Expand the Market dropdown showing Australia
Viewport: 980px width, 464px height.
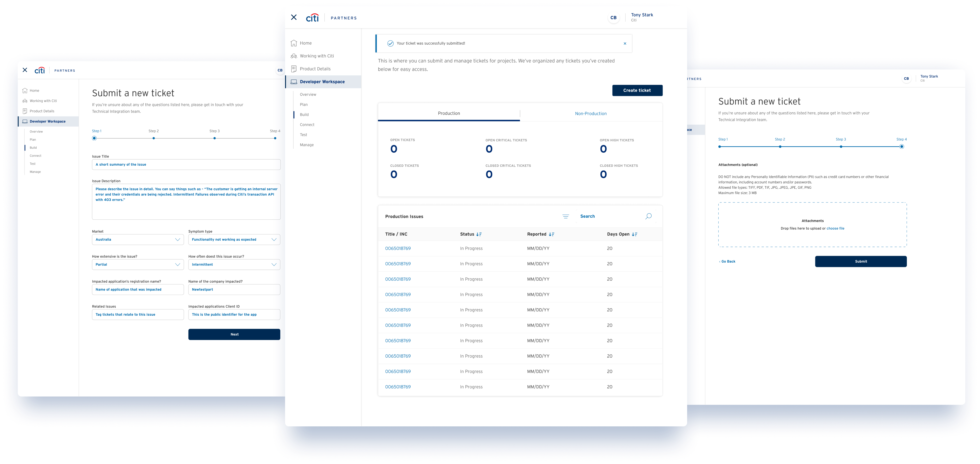[x=138, y=239]
